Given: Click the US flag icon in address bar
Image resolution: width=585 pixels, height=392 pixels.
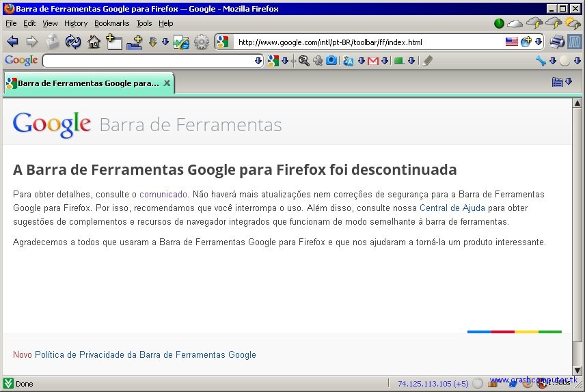Looking at the screenshot, I should [511, 42].
